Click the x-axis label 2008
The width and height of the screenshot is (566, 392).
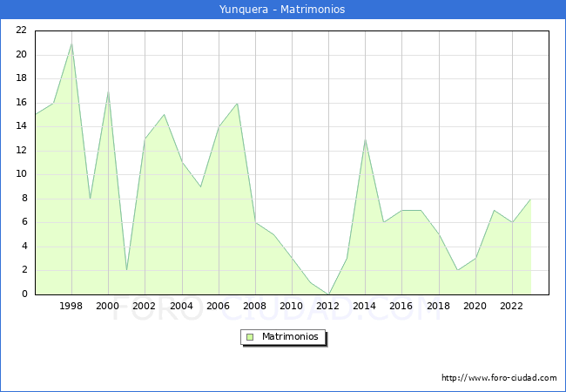tap(254, 306)
